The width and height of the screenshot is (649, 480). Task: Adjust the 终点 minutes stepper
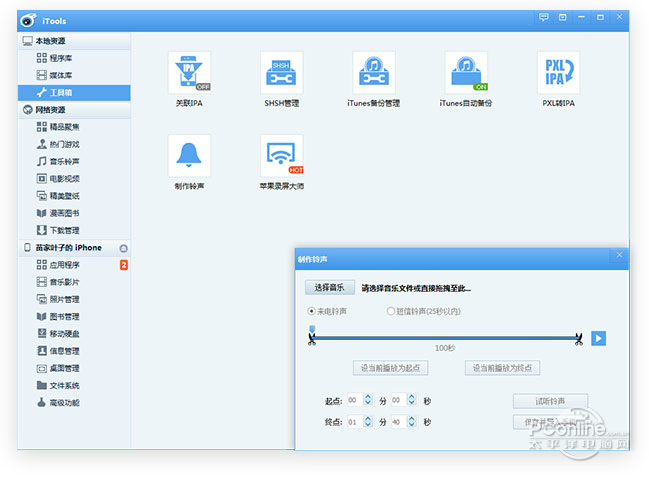click(x=368, y=422)
